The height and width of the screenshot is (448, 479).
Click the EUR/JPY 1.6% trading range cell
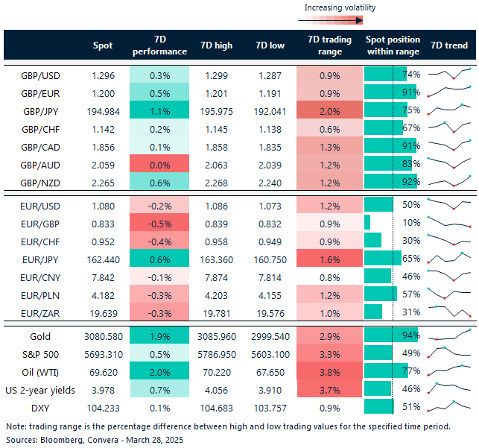coord(329,258)
